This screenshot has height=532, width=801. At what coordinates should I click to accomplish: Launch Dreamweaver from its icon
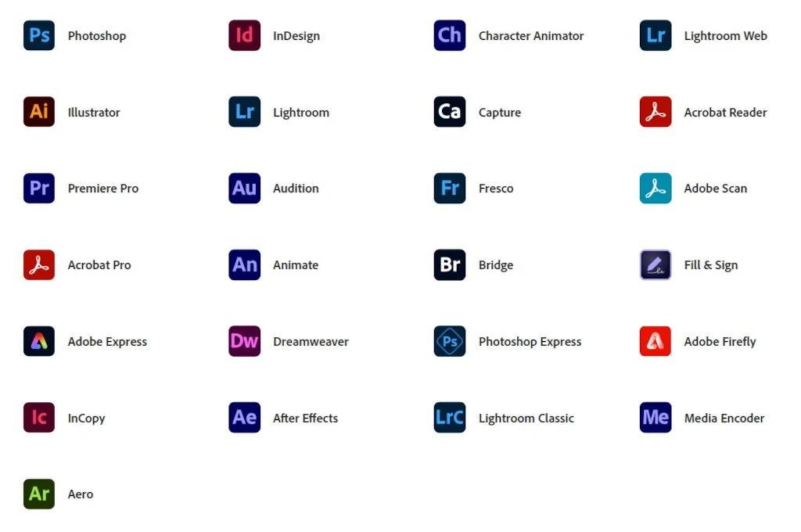243,341
